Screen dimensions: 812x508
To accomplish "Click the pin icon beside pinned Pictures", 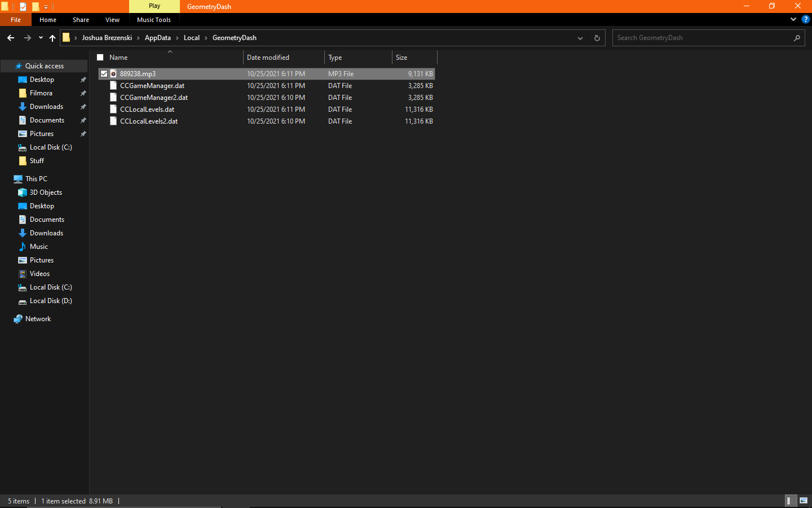I will click(83, 134).
